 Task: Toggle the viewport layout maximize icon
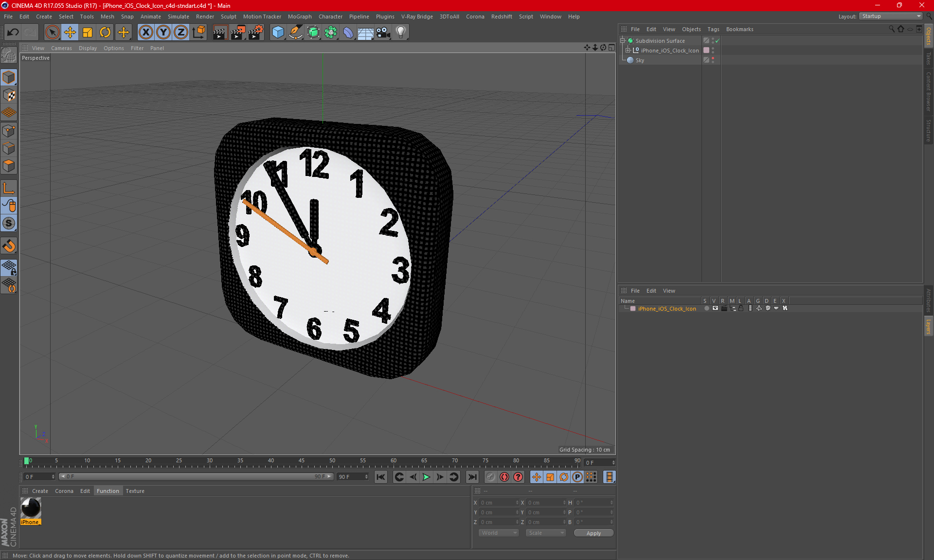tap(611, 48)
